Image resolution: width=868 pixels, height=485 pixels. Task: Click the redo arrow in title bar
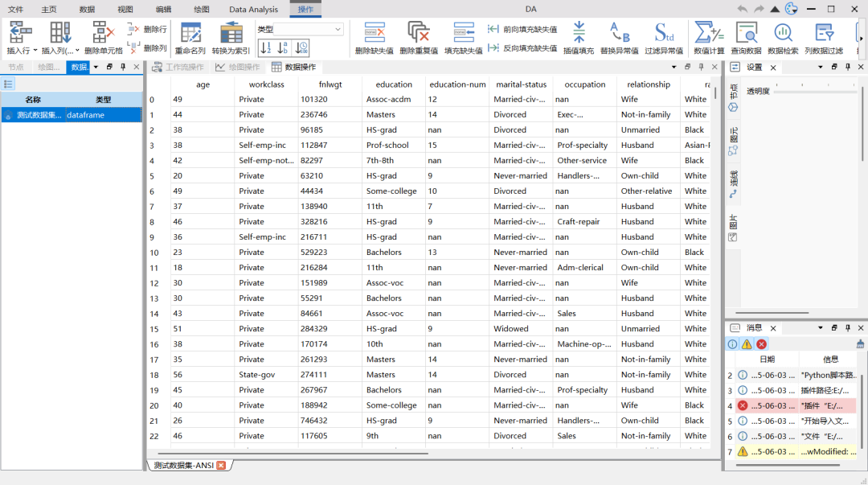tap(759, 9)
